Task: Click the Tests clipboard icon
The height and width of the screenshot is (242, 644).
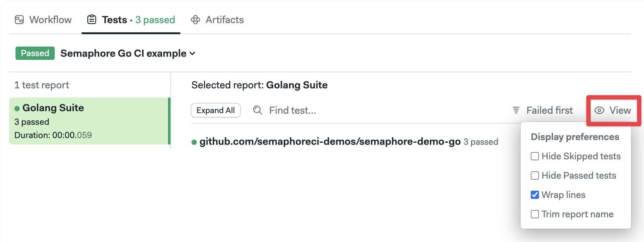Action: click(92, 20)
